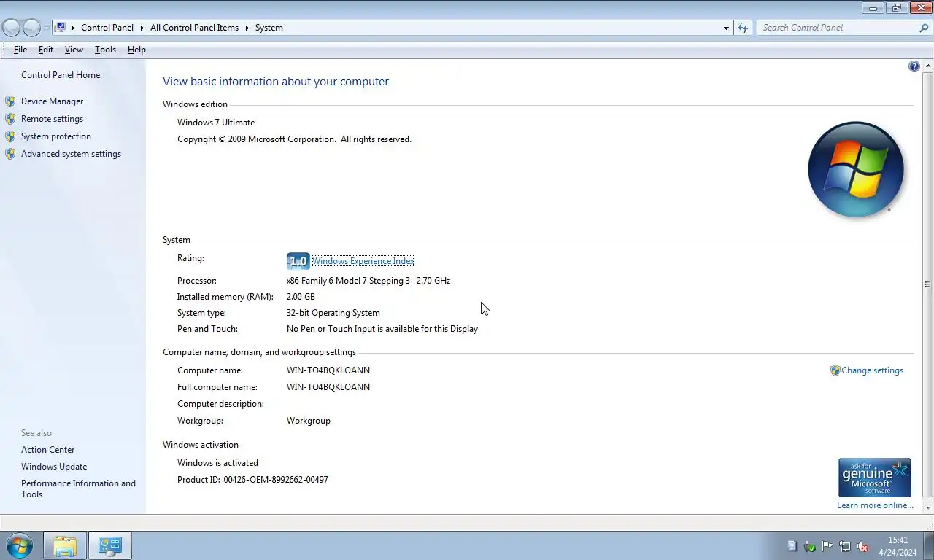Open the Tools menu
Image resolution: width=934 pixels, height=560 pixels.
point(105,50)
